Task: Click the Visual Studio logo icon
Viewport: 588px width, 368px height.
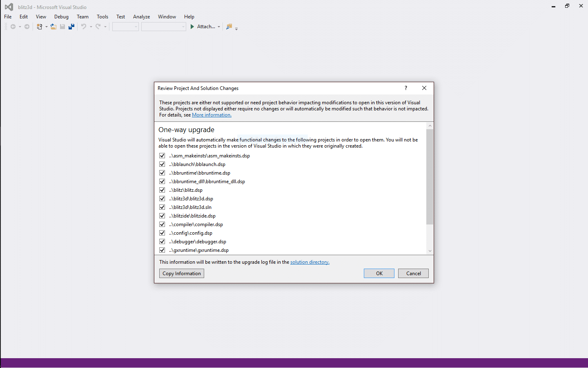Action: [9, 7]
